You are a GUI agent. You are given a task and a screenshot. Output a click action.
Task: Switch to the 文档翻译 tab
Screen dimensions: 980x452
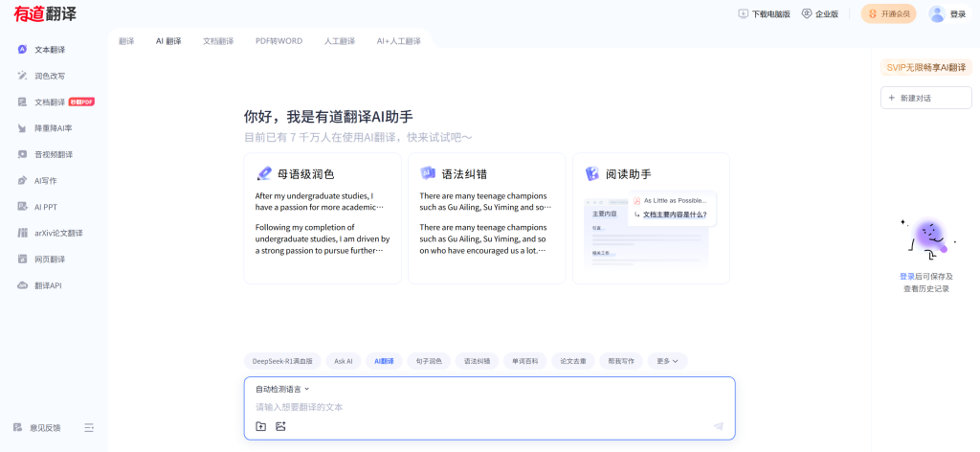click(x=218, y=41)
